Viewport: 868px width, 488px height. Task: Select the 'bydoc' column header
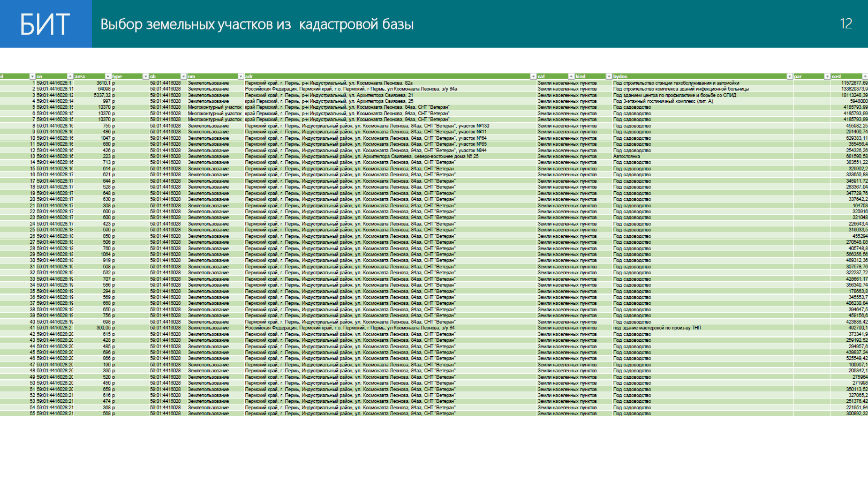[x=620, y=77]
